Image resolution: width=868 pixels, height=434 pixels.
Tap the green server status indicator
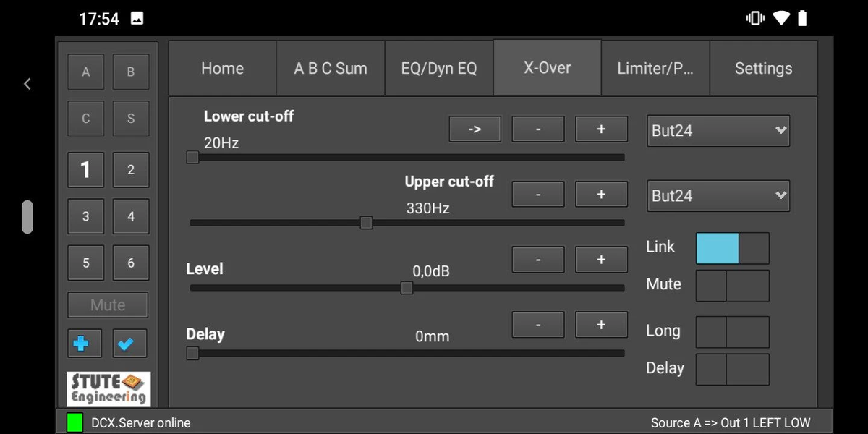(75, 422)
